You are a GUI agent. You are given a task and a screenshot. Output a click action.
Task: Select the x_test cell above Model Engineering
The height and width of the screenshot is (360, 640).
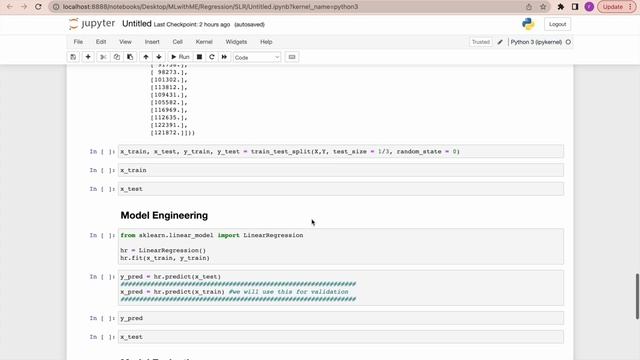[x=341, y=189]
